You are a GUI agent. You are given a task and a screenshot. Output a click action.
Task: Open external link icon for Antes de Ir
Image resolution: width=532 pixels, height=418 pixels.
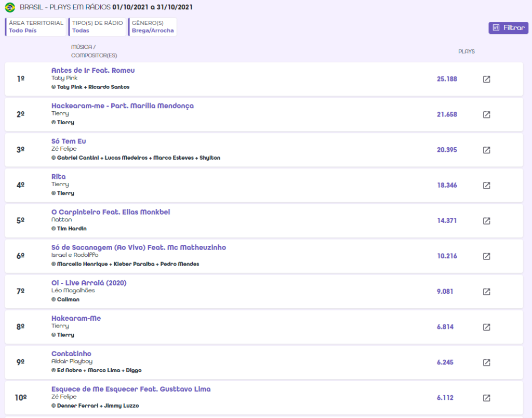point(486,79)
